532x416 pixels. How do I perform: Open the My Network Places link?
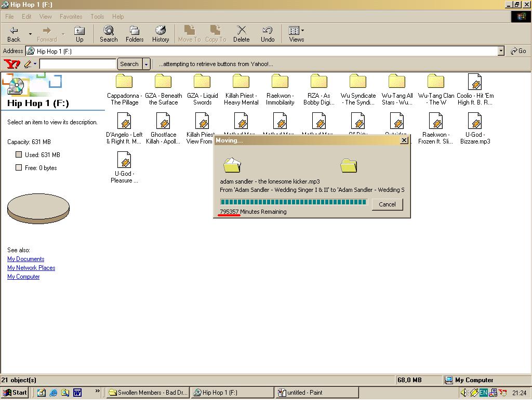31,268
